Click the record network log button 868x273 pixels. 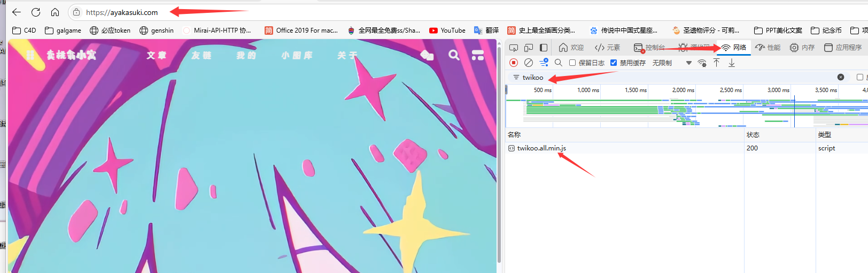tap(514, 63)
